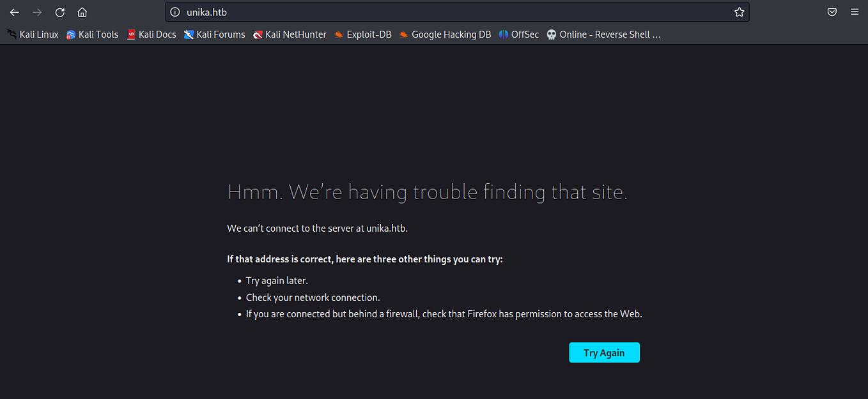Viewport: 868px width, 399px height.
Task: Show site information for unika.htb
Action: pyautogui.click(x=176, y=12)
